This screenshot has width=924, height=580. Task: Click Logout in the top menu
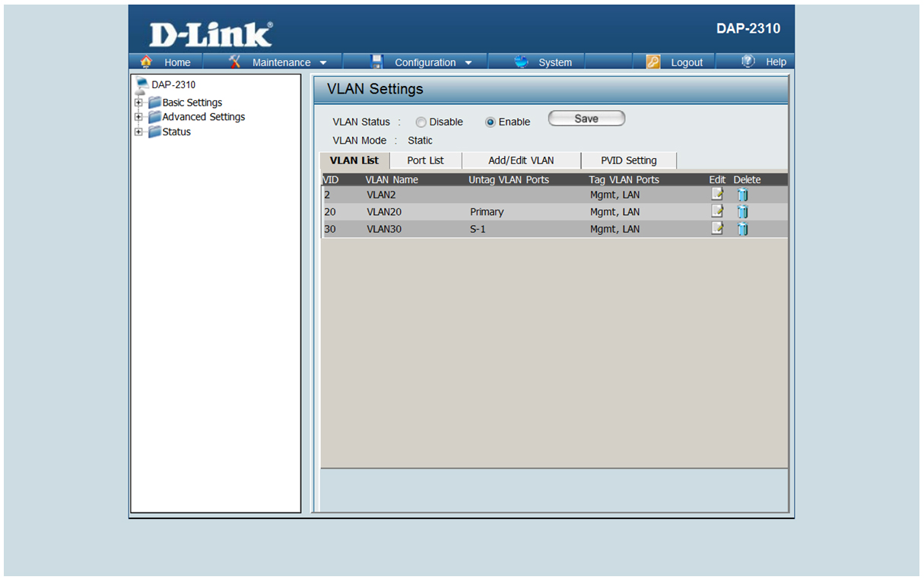click(x=686, y=62)
